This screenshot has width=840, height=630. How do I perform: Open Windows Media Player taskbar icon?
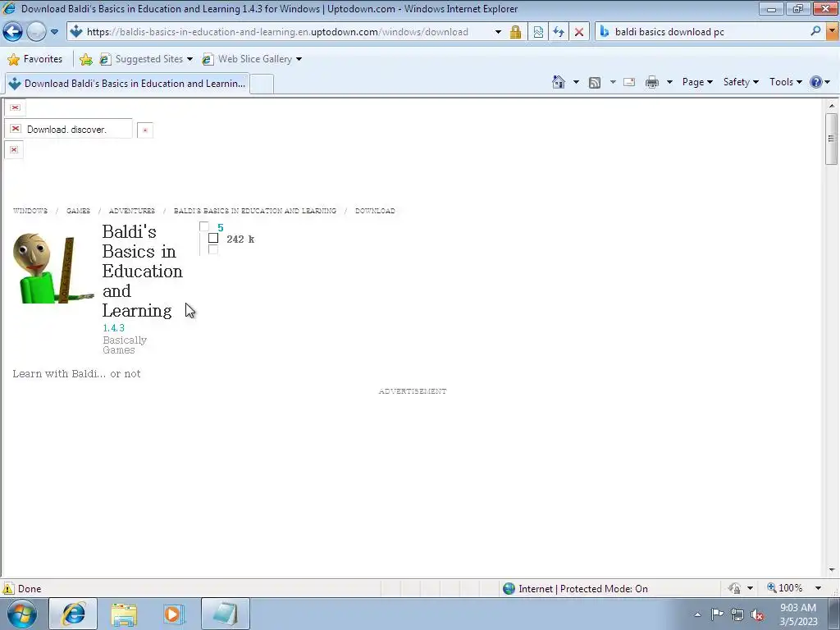(174, 614)
